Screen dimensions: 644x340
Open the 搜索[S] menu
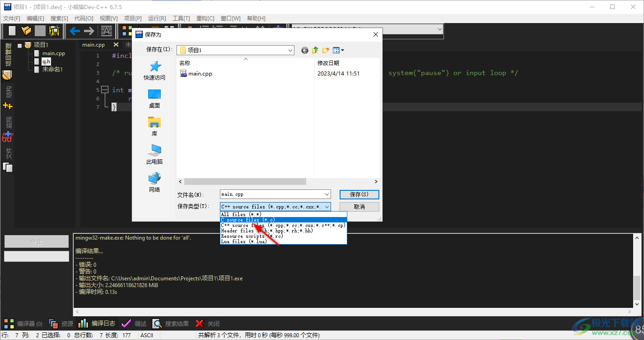click(x=59, y=19)
